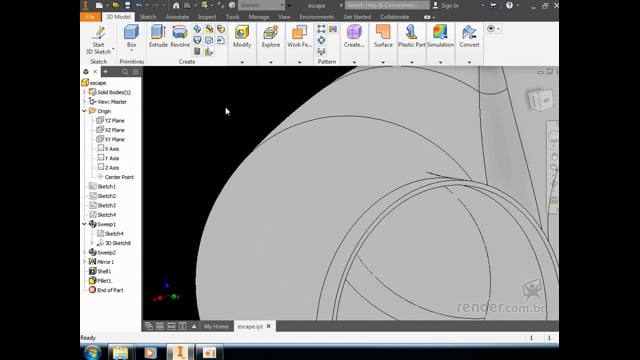Collapse the Sweep1 feature node
The image size is (640, 360).
pos(84,224)
